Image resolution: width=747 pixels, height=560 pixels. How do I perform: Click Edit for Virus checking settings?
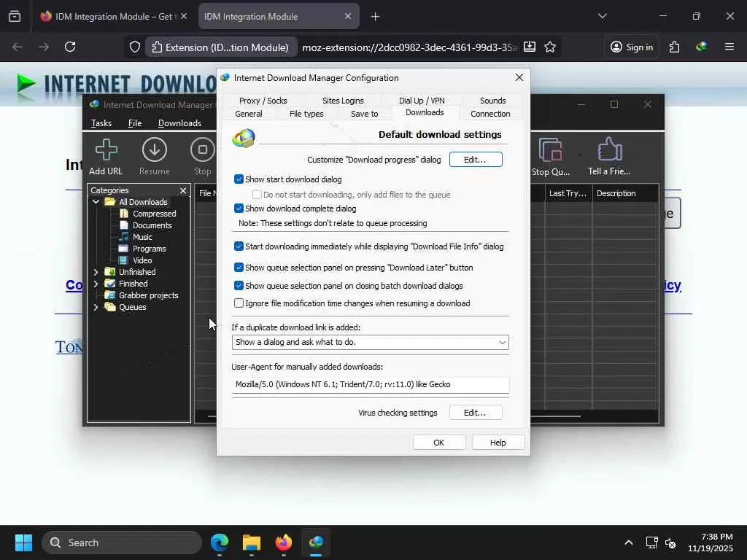tap(476, 413)
